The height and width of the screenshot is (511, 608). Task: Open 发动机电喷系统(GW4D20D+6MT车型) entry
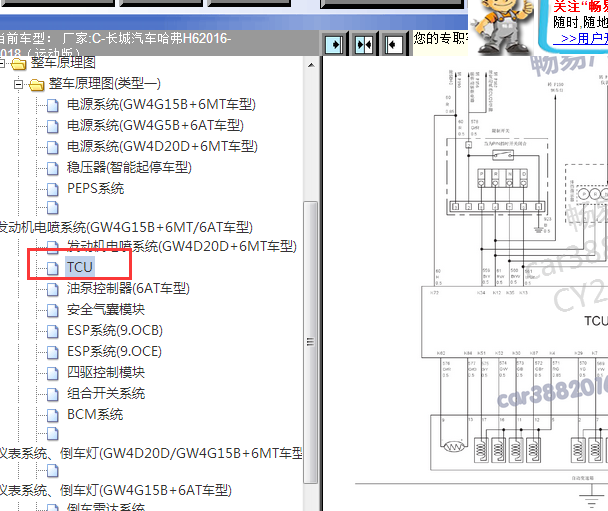click(182, 246)
